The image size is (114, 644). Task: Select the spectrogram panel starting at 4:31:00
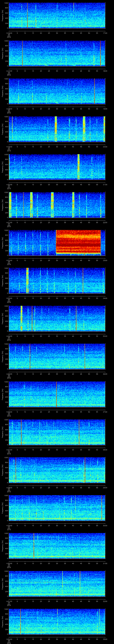point(57,584)
